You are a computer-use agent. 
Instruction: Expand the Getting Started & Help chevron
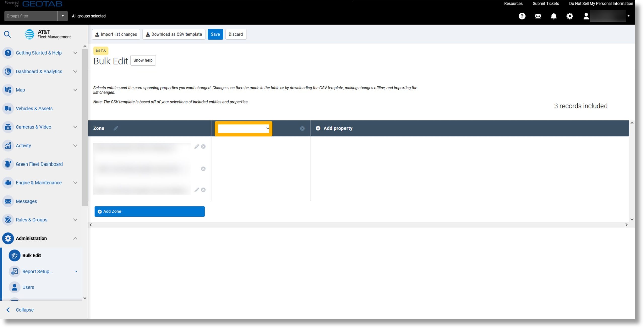75,53
